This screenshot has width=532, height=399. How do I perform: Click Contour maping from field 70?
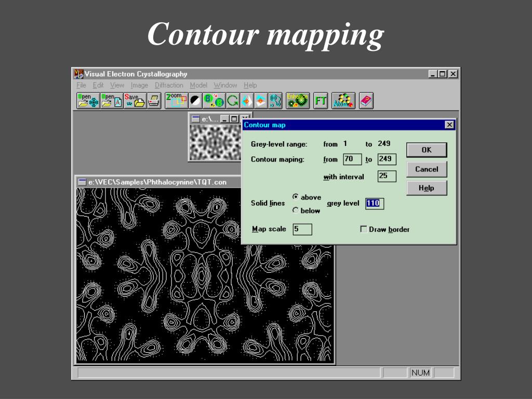point(352,159)
